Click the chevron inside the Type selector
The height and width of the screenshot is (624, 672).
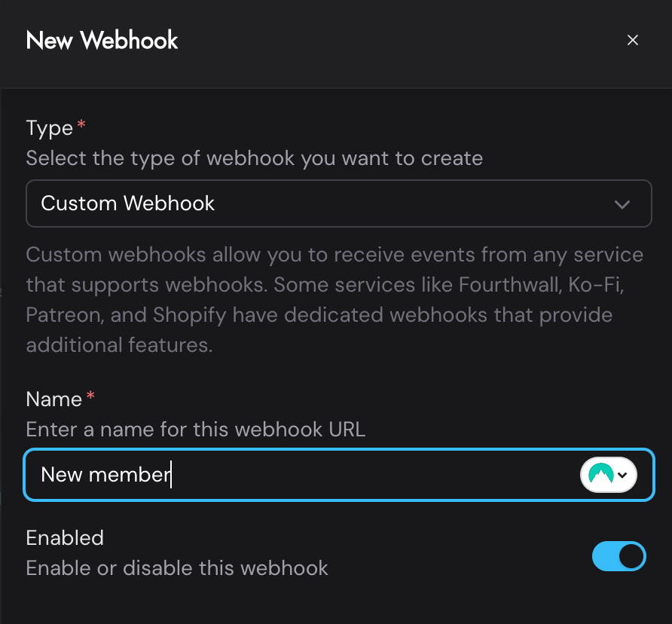623,203
